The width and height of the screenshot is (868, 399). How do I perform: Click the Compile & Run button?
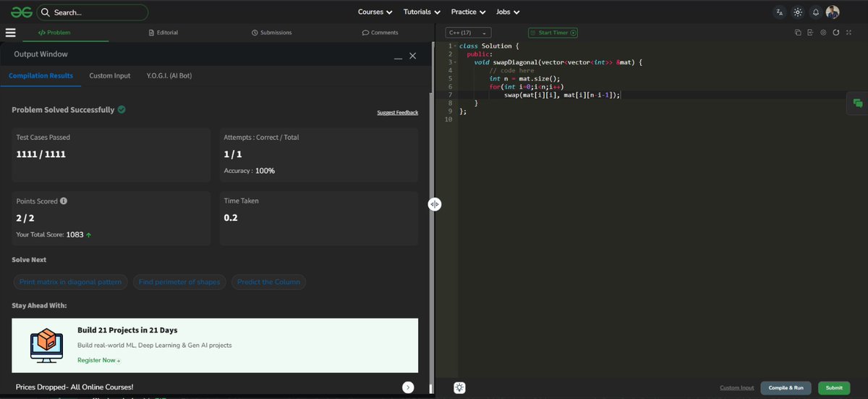[786, 388]
